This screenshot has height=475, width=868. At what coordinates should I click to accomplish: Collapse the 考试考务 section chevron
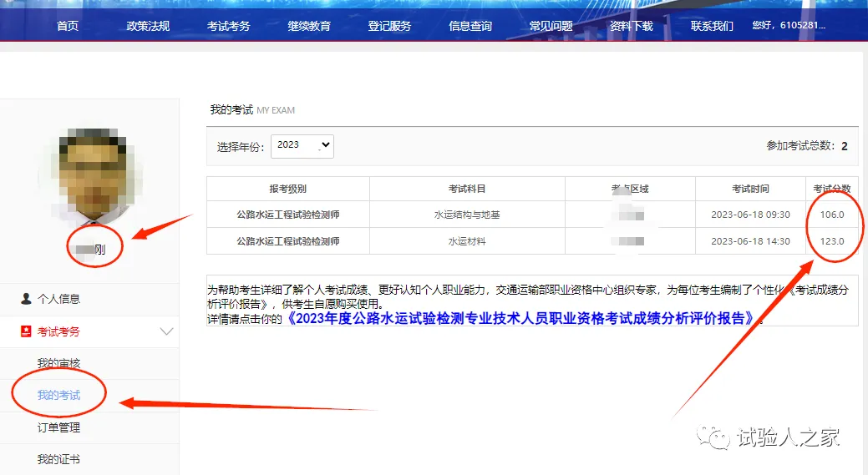[x=166, y=331]
